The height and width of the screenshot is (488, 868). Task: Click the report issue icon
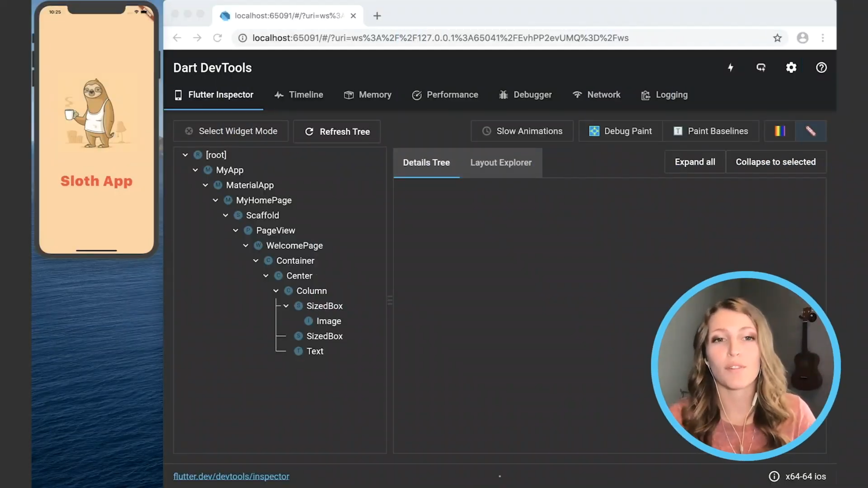[761, 68]
